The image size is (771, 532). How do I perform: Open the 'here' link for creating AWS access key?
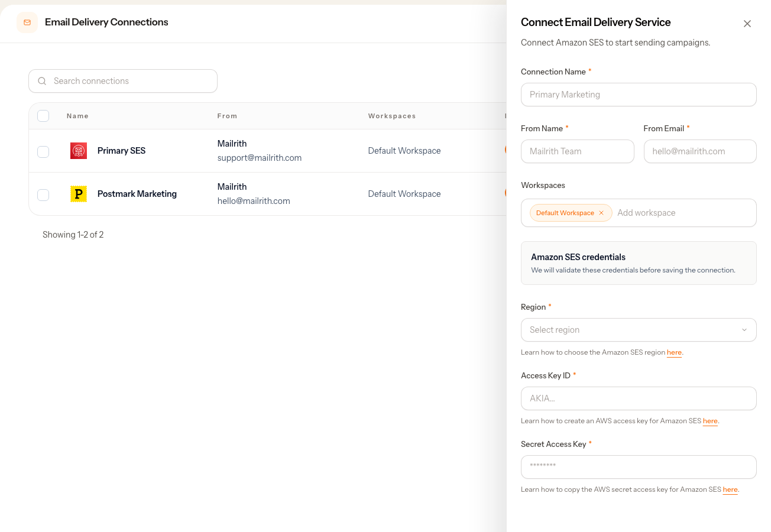(x=710, y=421)
